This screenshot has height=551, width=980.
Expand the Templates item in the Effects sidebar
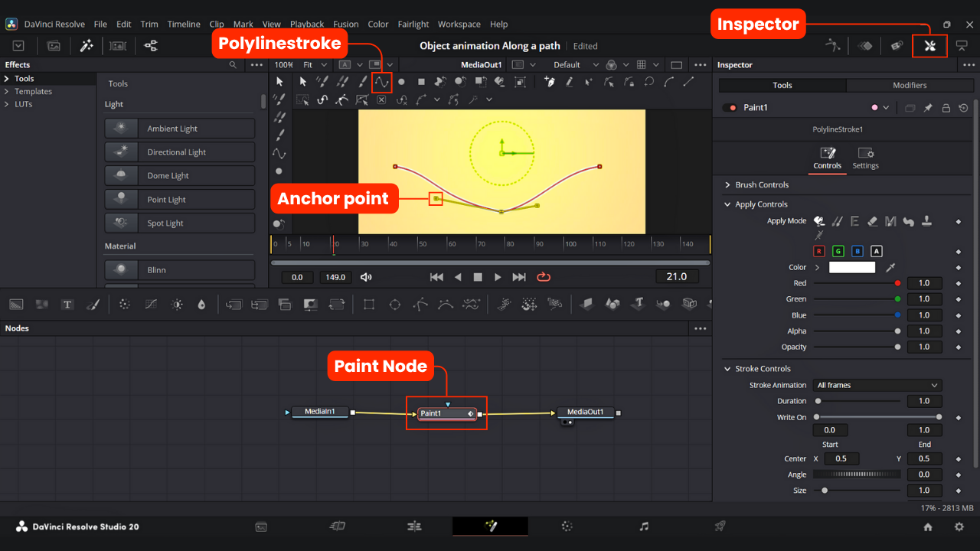34,91
